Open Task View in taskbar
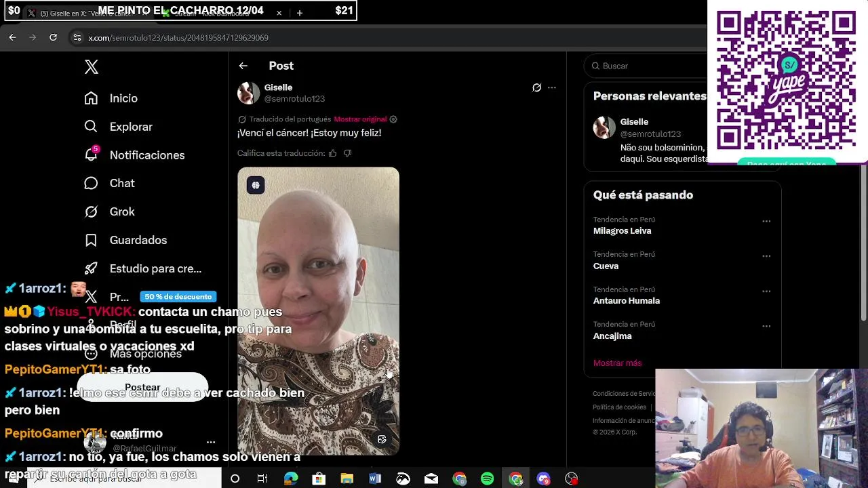Image resolution: width=868 pixels, height=488 pixels. pyautogui.click(x=262, y=479)
